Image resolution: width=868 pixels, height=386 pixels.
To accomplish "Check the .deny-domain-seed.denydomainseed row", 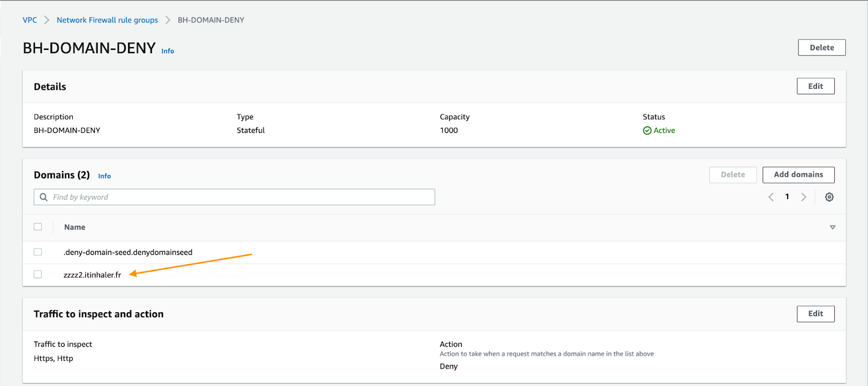I will (38, 252).
